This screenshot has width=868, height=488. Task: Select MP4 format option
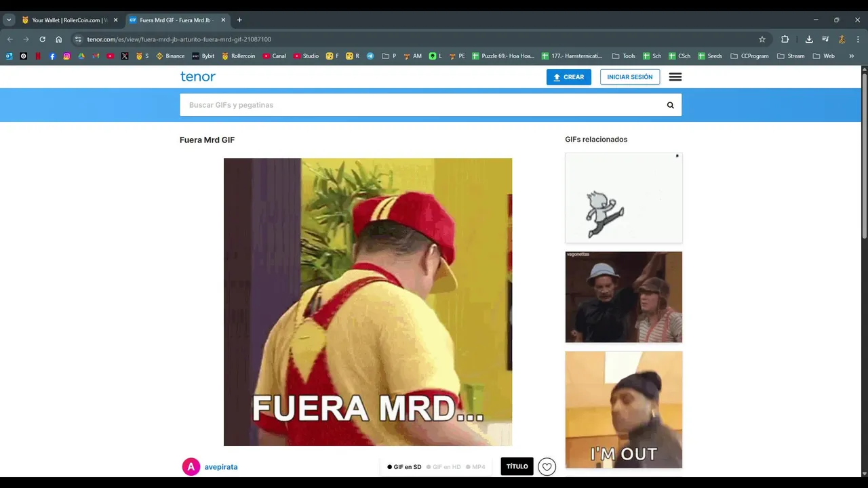475,467
